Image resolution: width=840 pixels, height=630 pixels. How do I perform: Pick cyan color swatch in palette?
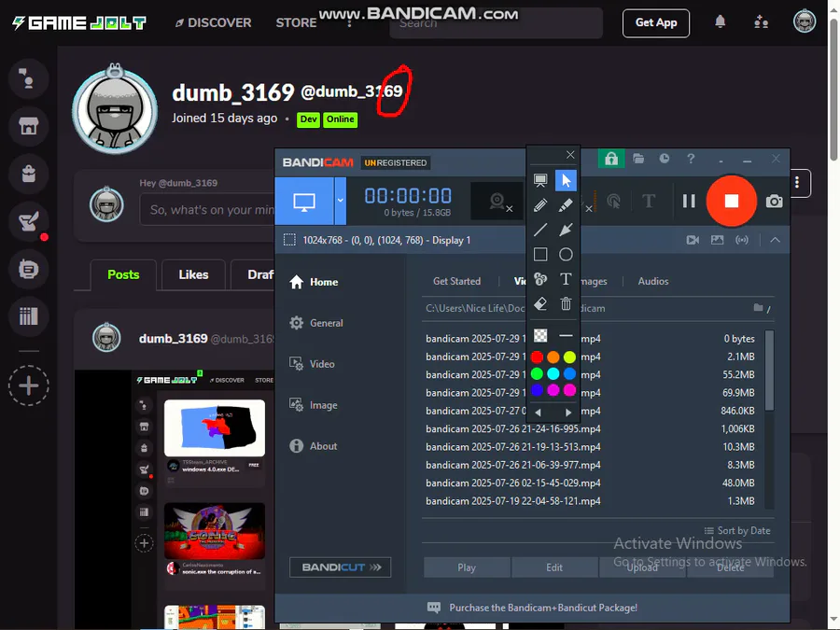point(553,373)
